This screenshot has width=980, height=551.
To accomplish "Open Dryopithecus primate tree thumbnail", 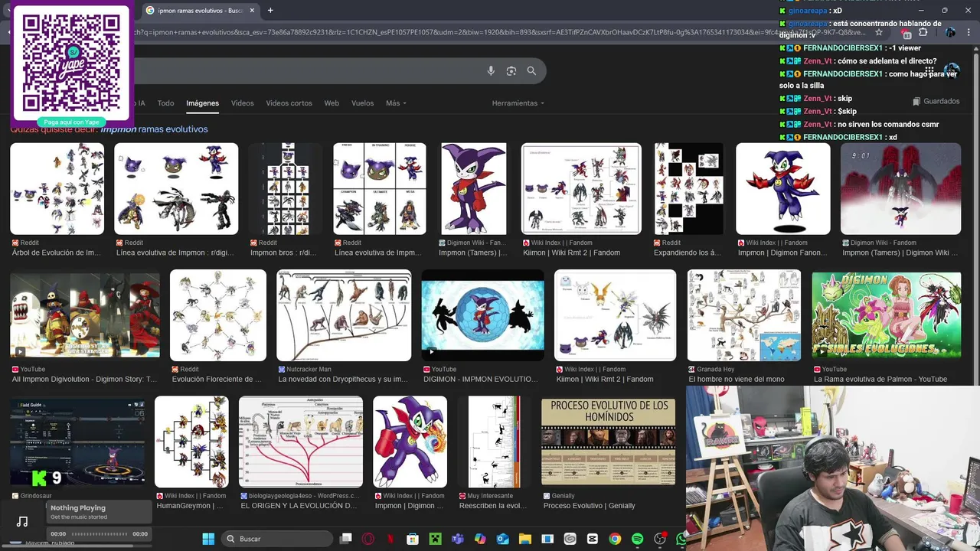I will pyautogui.click(x=344, y=315).
